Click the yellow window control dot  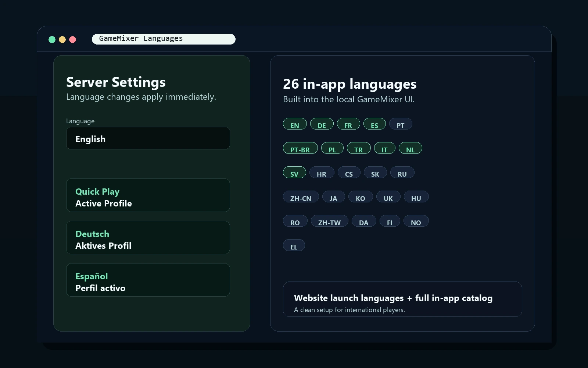tap(62, 39)
